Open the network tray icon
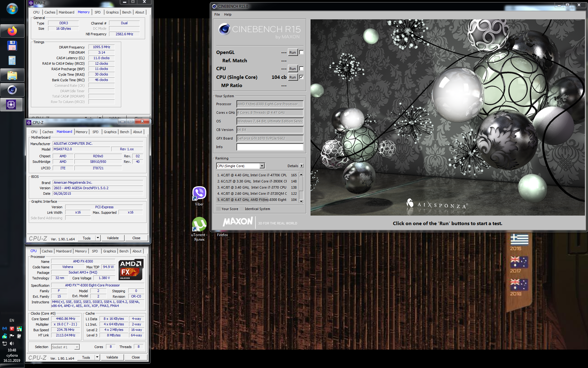Image resolution: width=588 pixels, height=368 pixels. 5,343
